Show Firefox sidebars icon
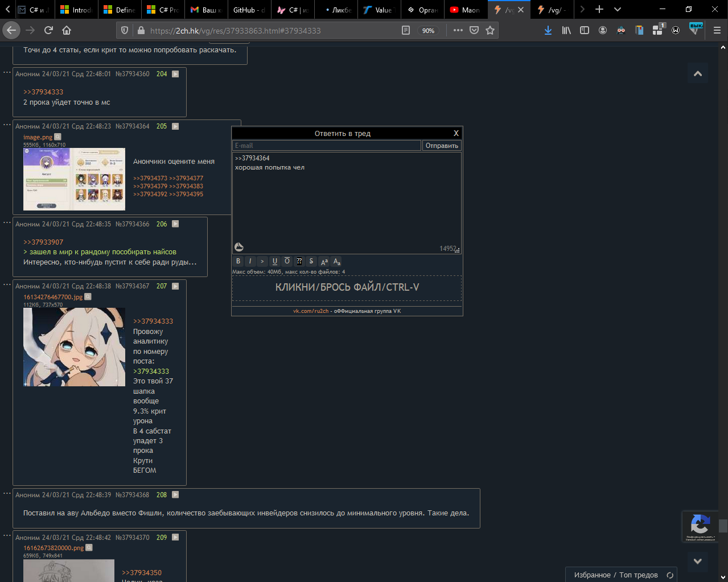This screenshot has width=728, height=582. [585, 30]
